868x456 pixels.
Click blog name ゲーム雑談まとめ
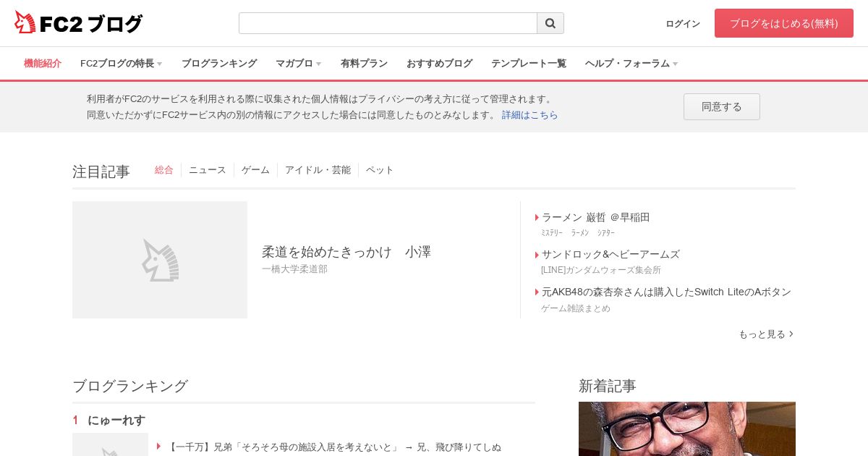click(x=576, y=308)
